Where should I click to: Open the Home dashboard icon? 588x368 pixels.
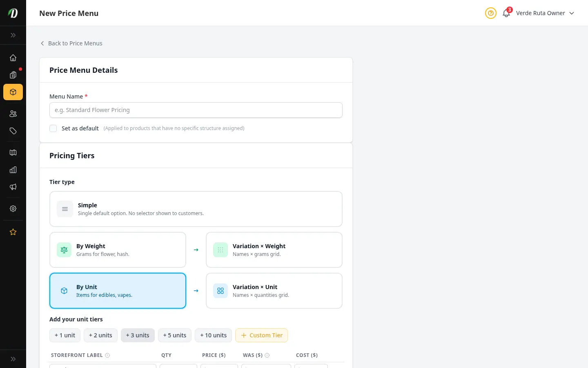point(13,58)
